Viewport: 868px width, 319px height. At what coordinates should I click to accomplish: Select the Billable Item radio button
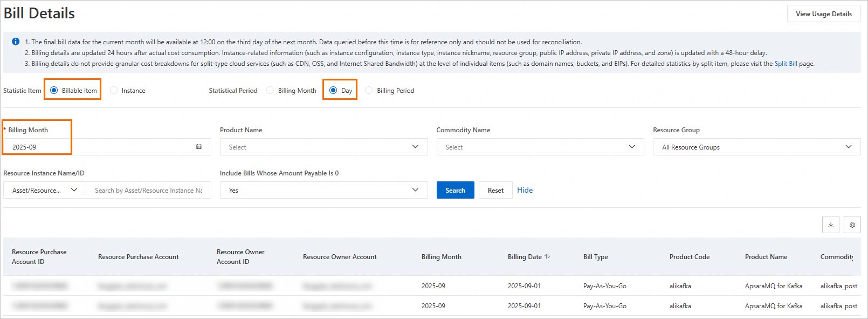pos(54,90)
